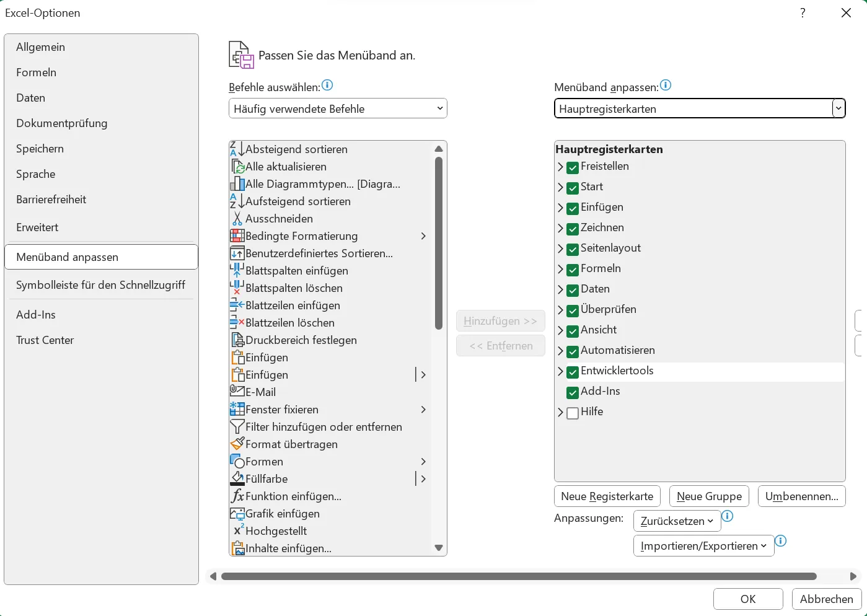867x616 pixels.
Task: Enable the Hilfe tab checkbox
Action: tap(573, 413)
